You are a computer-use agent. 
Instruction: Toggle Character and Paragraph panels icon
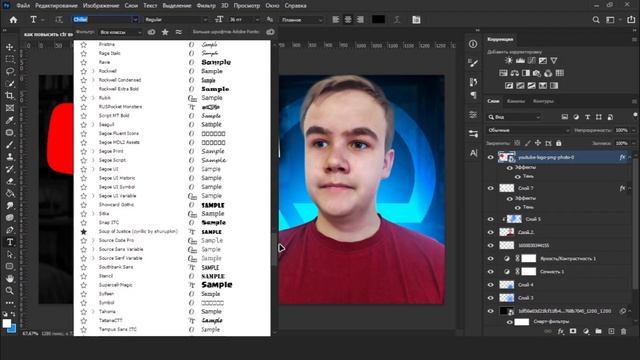[416, 20]
